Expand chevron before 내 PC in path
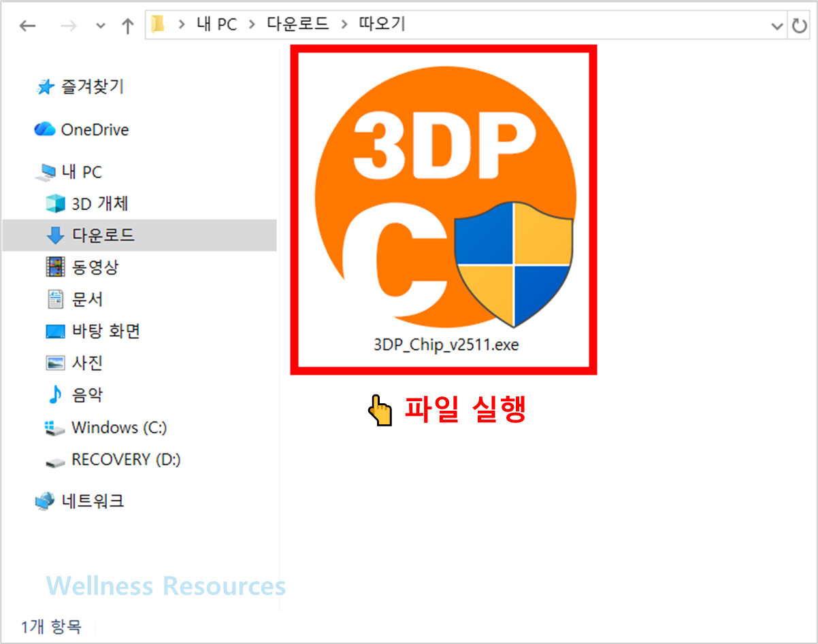Viewport: 818px width, 644px height. [181, 26]
